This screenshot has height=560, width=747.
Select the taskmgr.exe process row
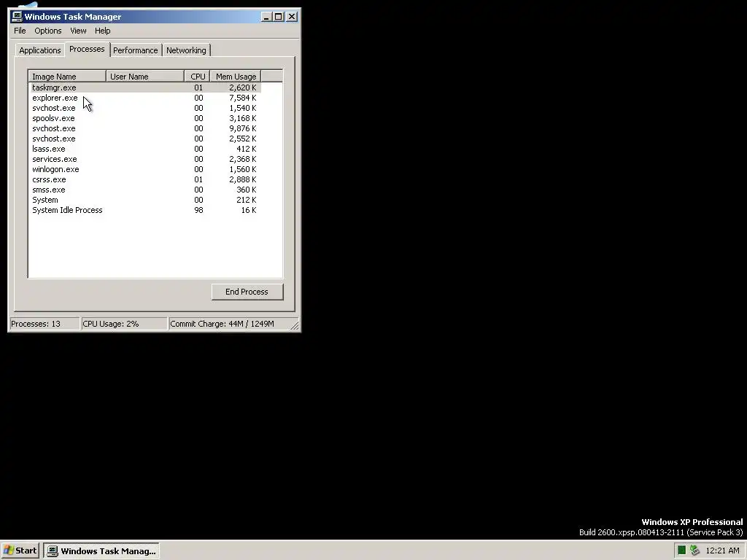coord(145,87)
